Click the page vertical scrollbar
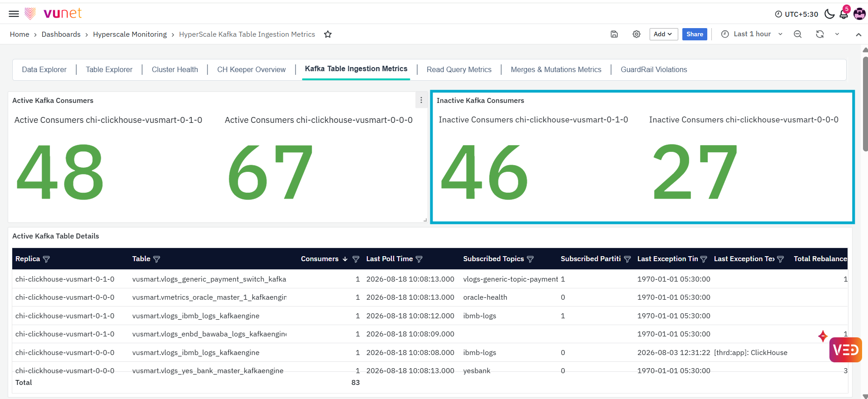 [x=865, y=104]
